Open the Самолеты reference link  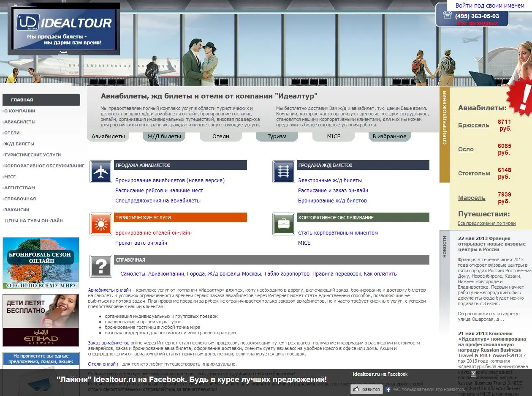[133, 274]
